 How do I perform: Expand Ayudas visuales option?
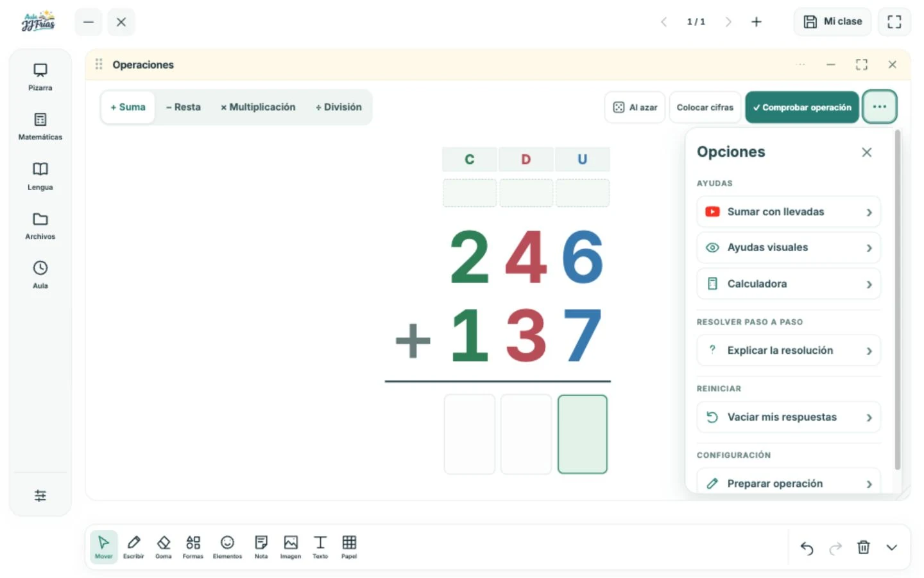[x=788, y=247]
